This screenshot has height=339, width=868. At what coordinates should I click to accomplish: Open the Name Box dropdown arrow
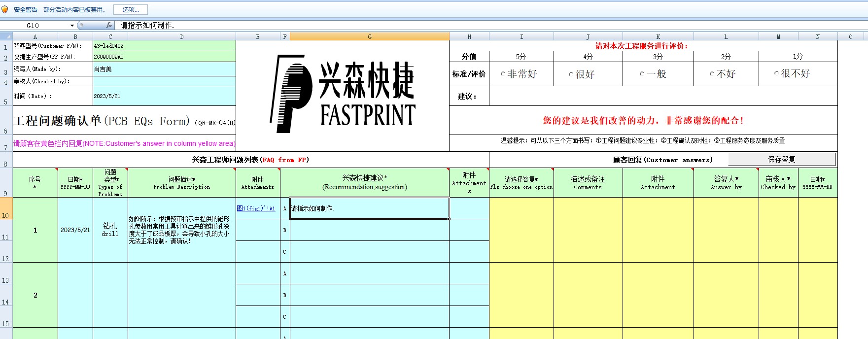(x=72, y=25)
